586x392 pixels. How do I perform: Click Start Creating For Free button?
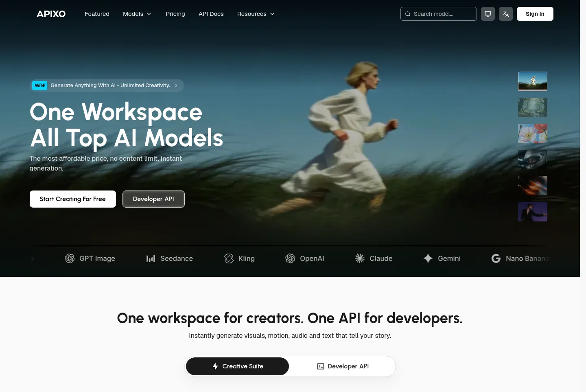pyautogui.click(x=73, y=199)
